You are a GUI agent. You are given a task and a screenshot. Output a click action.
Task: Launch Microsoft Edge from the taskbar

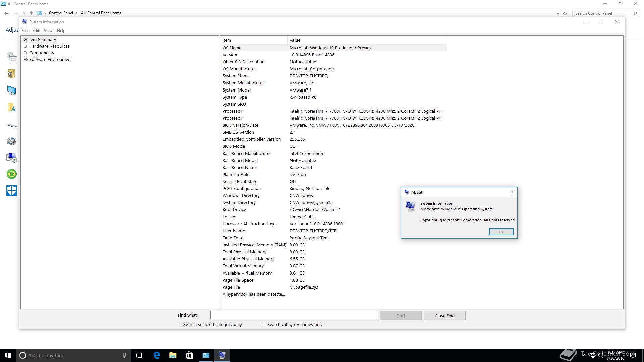click(157, 355)
